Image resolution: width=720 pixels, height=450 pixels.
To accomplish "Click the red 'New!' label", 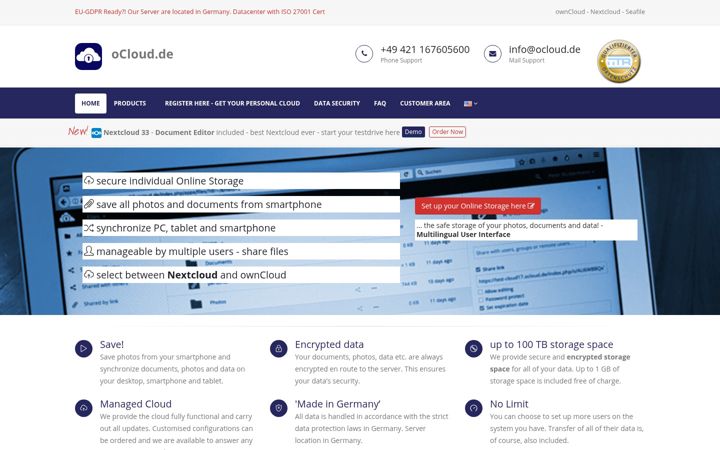I will (78, 131).
